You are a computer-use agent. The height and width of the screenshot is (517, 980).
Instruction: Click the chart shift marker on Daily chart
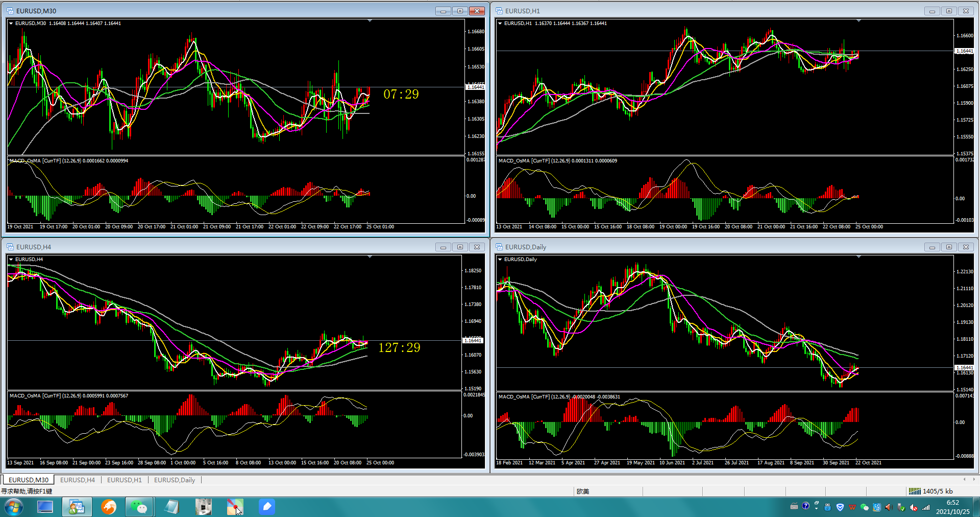pyautogui.click(x=859, y=257)
